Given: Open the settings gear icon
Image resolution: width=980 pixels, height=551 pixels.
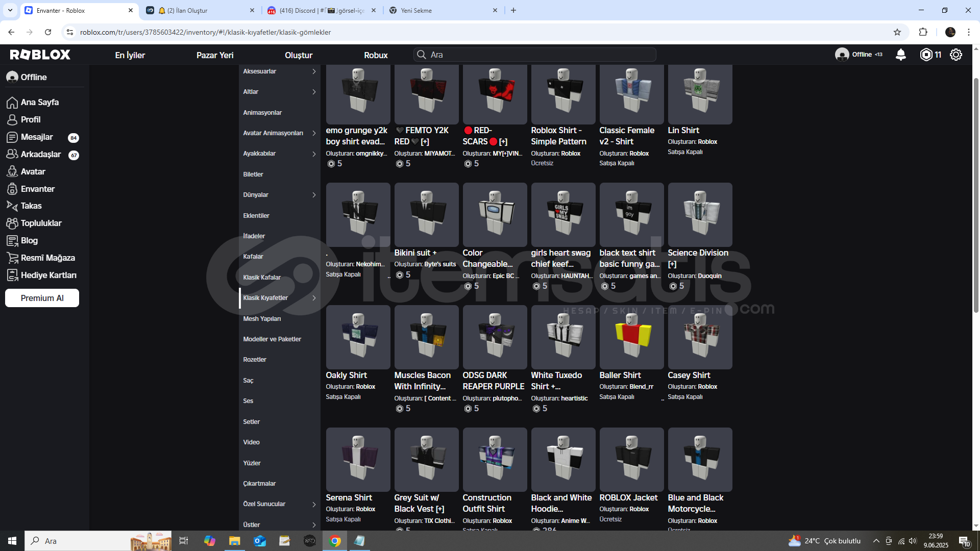Looking at the screenshot, I should pyautogui.click(x=956, y=55).
